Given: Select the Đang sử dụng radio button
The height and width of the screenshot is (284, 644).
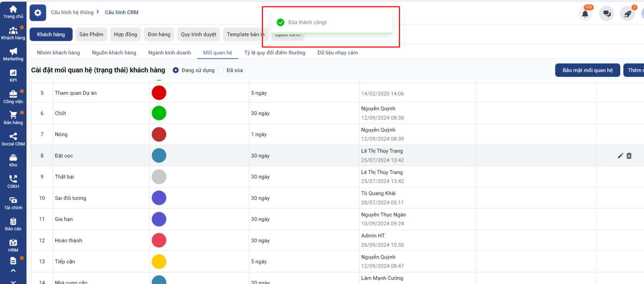Looking at the screenshot, I should point(176,70).
